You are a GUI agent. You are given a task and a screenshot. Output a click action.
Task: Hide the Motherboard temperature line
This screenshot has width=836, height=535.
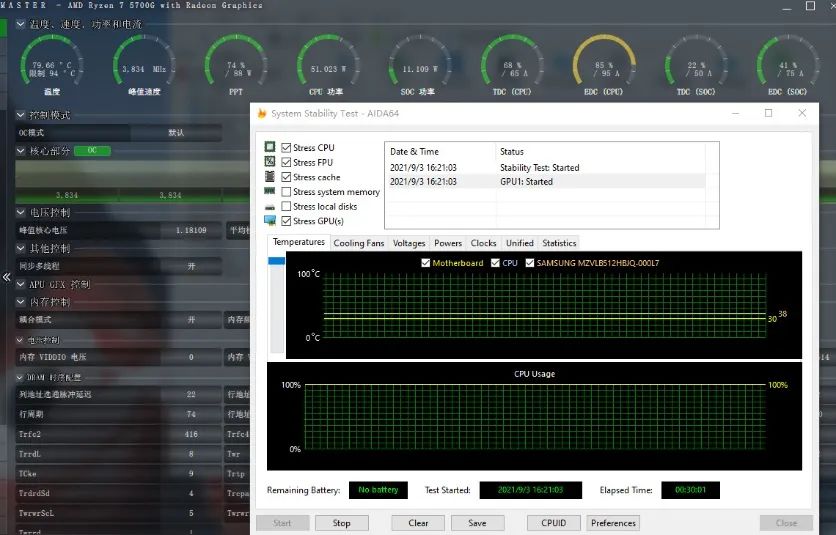[425, 263]
